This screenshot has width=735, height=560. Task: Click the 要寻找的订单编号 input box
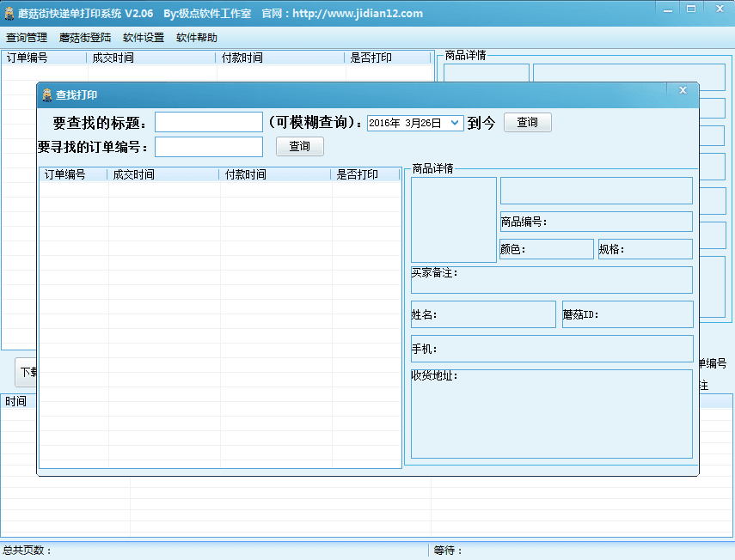click(x=209, y=147)
